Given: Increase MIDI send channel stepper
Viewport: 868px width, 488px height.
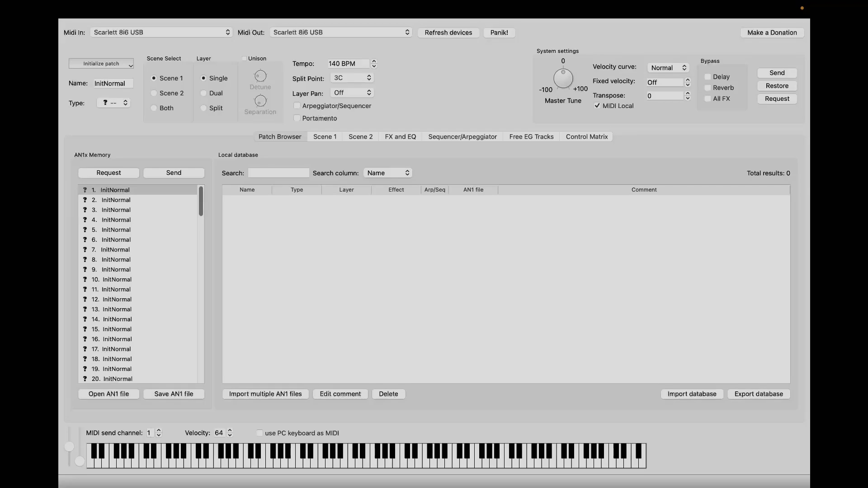Looking at the screenshot, I should (159, 430).
